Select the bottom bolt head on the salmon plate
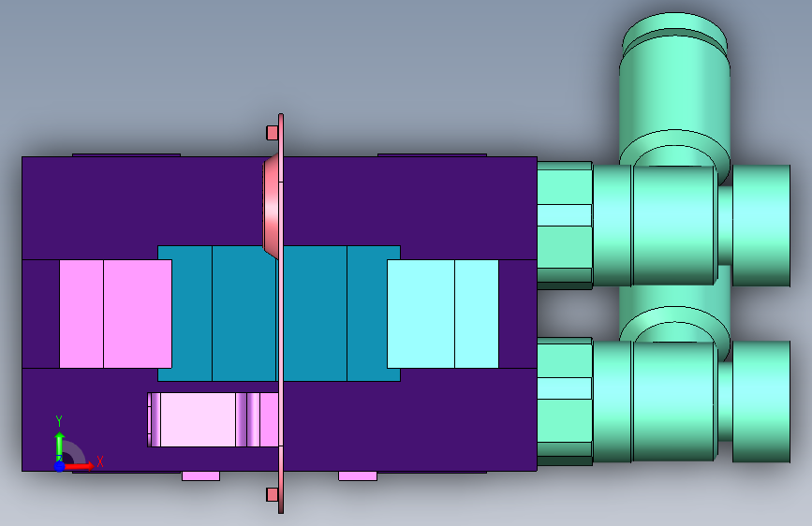The height and width of the screenshot is (526, 812). (273, 495)
